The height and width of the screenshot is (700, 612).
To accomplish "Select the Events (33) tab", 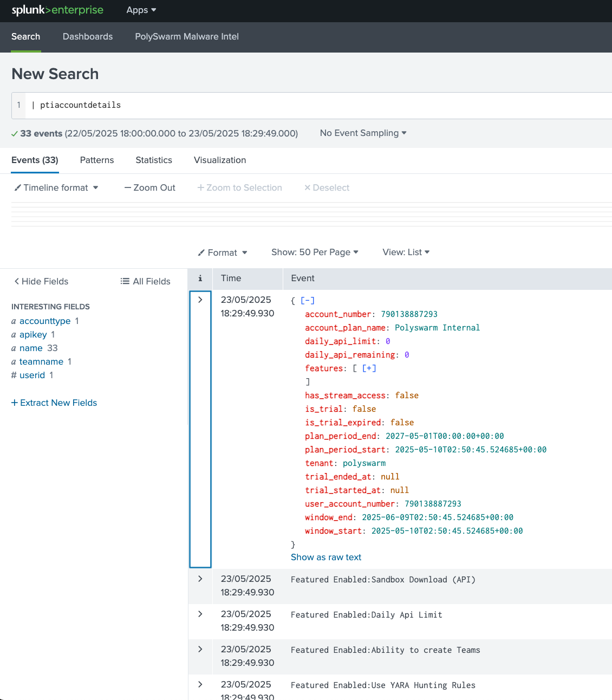I will pos(35,160).
